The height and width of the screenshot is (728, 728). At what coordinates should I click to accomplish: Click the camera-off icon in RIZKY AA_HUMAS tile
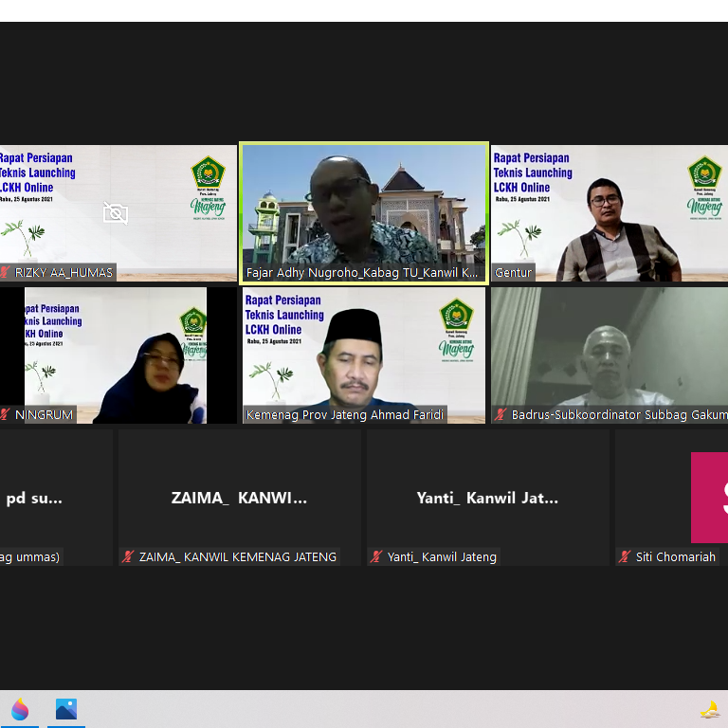tap(116, 213)
